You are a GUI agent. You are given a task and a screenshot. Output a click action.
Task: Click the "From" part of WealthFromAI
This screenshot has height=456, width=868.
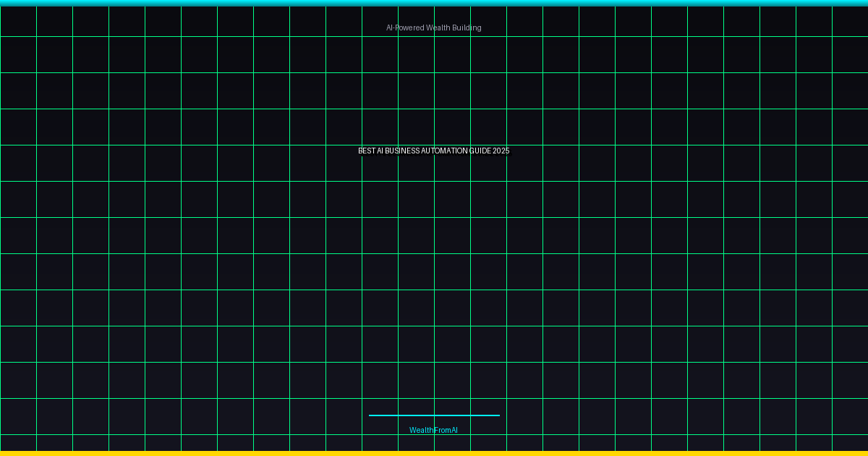pos(441,430)
